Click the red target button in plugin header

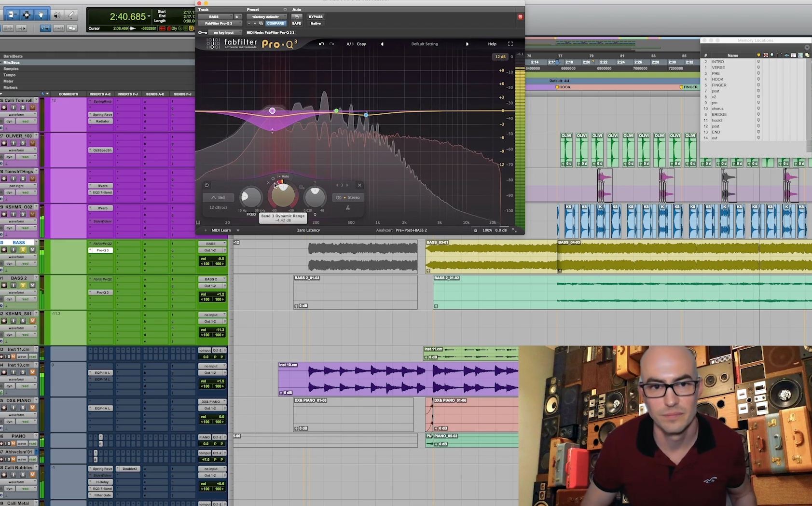pos(520,17)
